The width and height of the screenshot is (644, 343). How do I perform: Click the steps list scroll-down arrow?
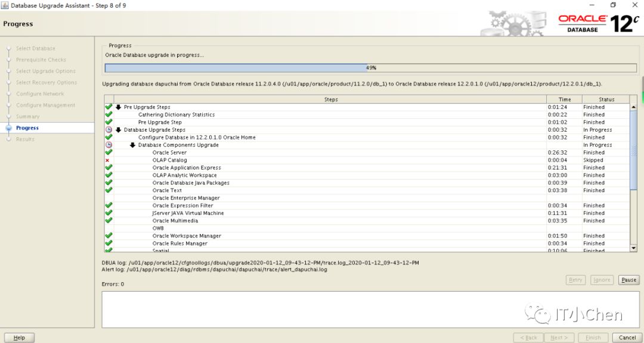tap(633, 248)
